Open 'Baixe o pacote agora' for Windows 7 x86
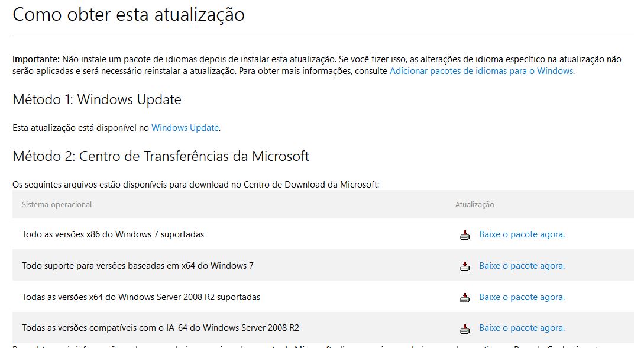The image size is (644, 348). 522,234
